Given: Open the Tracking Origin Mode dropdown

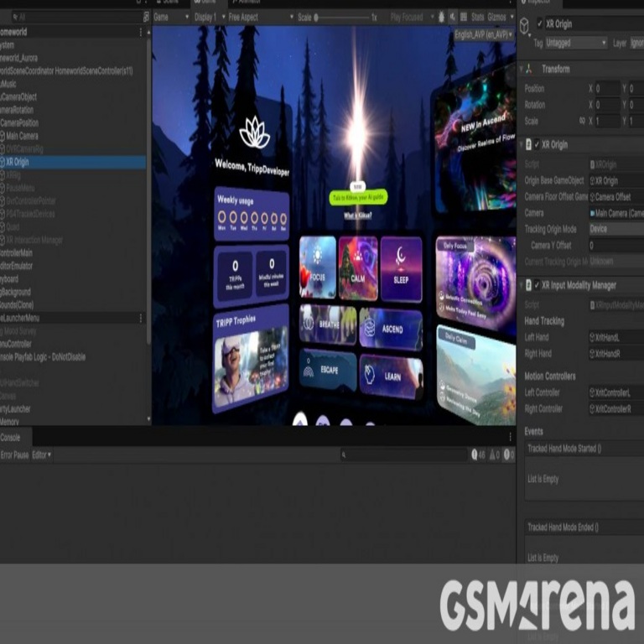Looking at the screenshot, I should [615, 229].
